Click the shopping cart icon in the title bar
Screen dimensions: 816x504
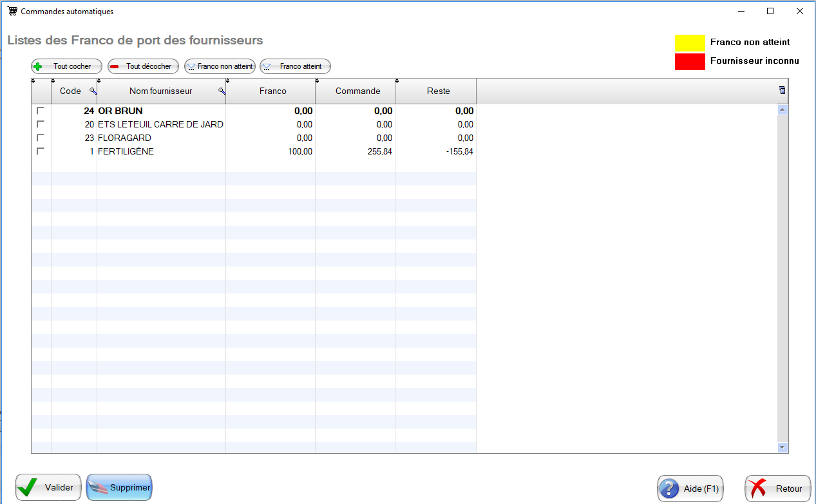pos(12,11)
